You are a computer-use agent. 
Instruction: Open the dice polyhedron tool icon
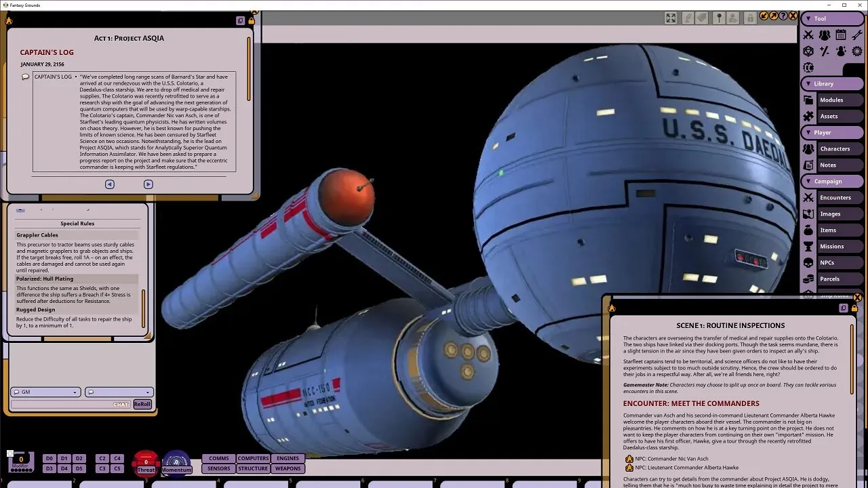point(808,52)
